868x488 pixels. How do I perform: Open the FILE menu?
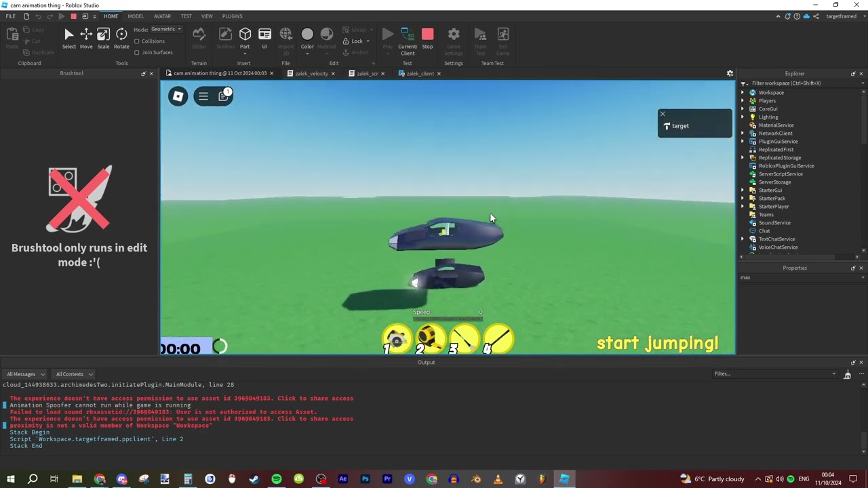[x=11, y=16]
